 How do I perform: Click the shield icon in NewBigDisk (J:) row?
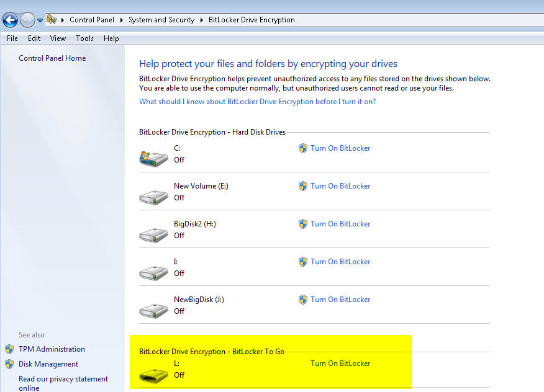click(303, 300)
